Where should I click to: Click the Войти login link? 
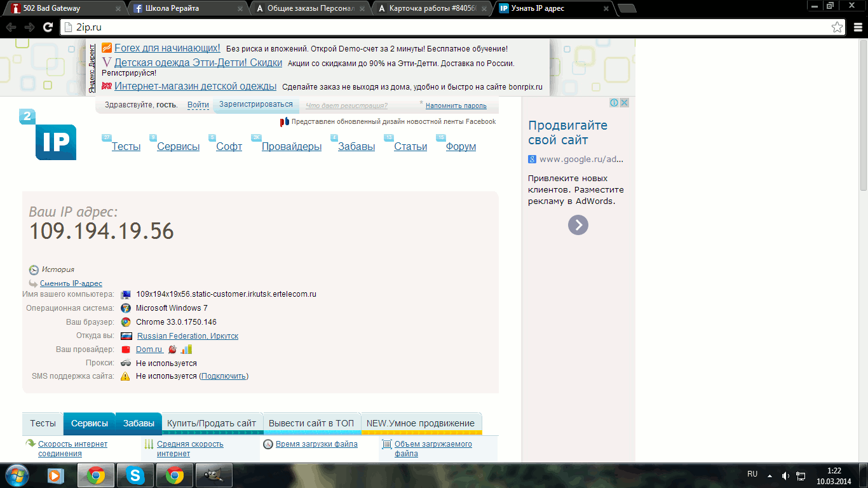(x=198, y=105)
